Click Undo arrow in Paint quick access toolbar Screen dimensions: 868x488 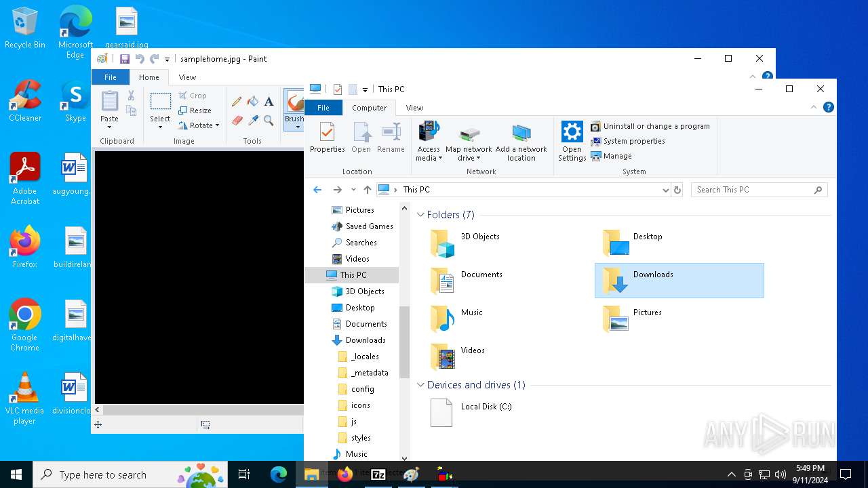coord(140,59)
